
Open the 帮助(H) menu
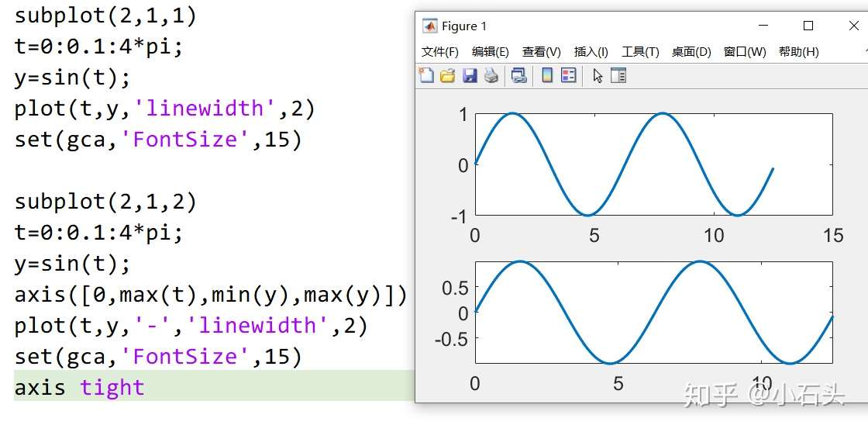coord(798,52)
